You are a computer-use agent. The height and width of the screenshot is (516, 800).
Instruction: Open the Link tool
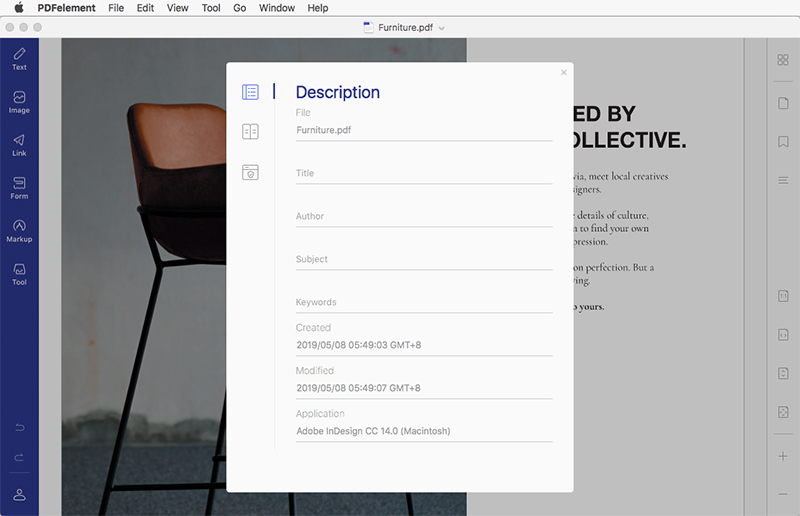click(x=19, y=145)
